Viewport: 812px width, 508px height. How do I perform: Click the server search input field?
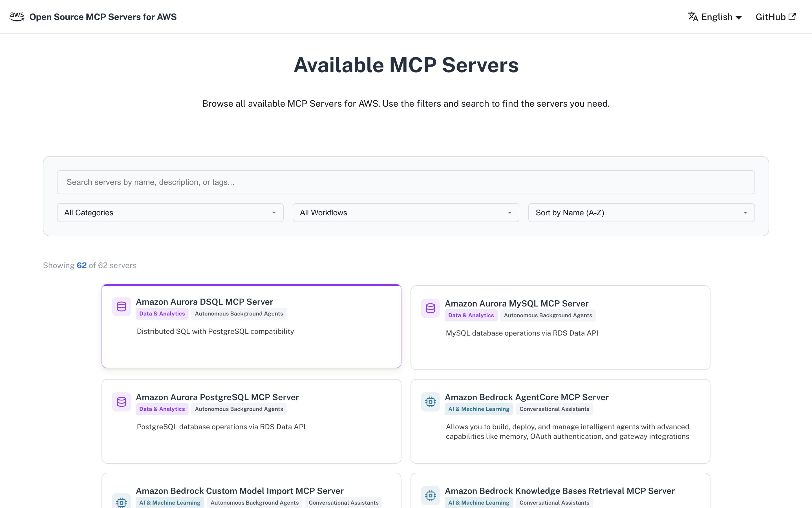point(406,182)
